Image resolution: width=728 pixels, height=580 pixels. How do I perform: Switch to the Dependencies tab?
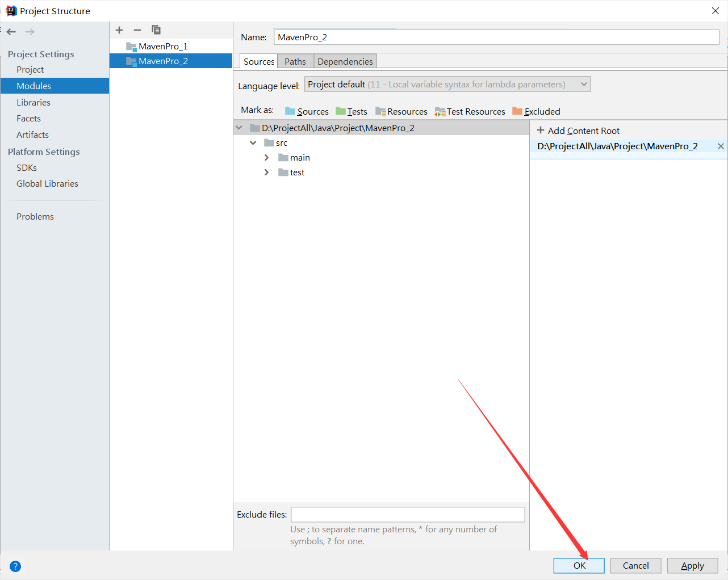click(x=345, y=61)
